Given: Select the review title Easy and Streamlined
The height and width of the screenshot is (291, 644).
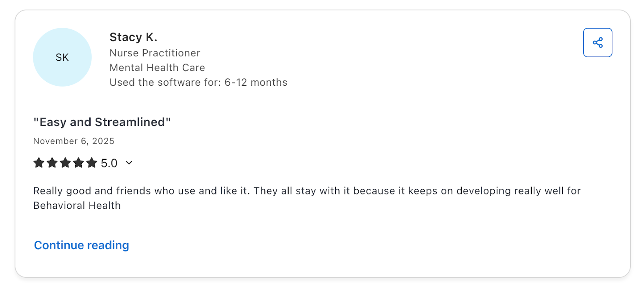Looking at the screenshot, I should (102, 122).
